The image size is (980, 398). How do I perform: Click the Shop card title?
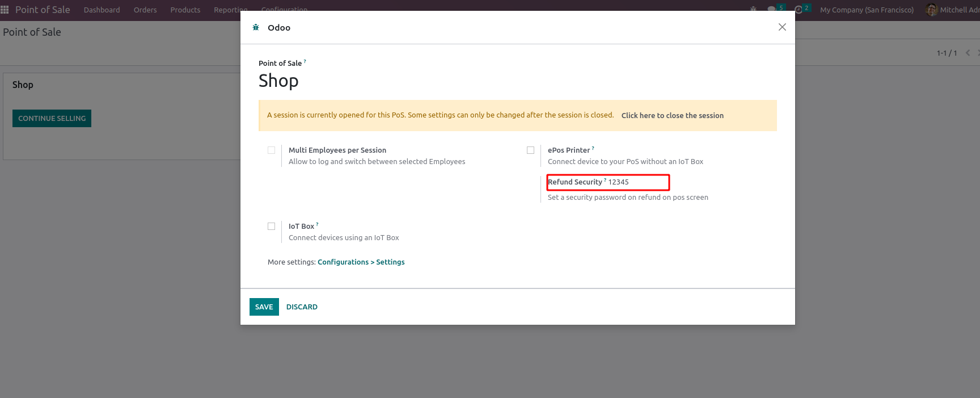(23, 85)
